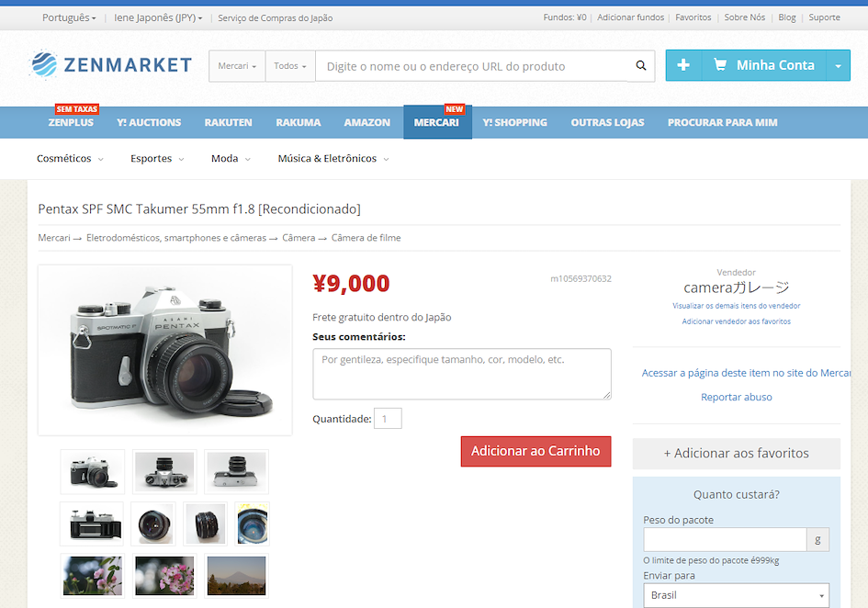Open the Português language dropdown

[x=69, y=17]
